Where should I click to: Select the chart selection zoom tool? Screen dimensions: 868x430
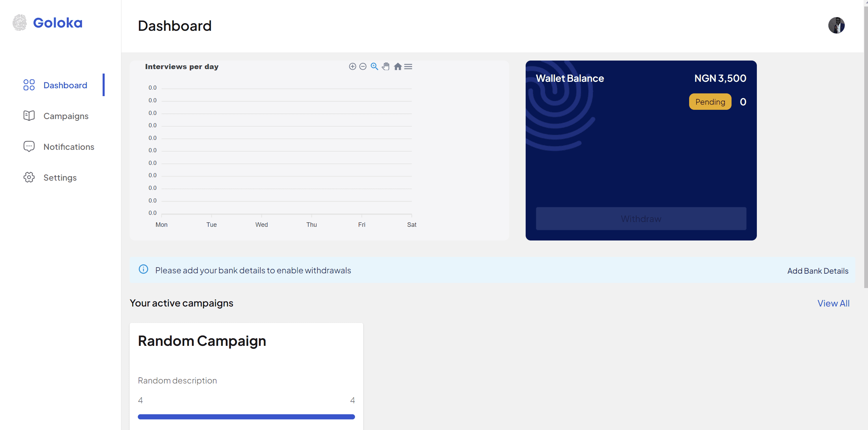click(374, 66)
